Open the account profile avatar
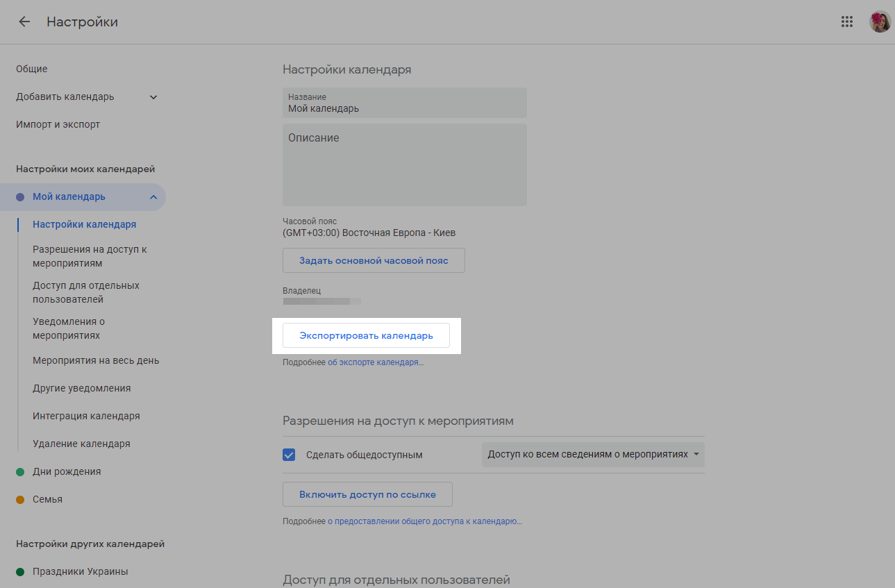895x588 pixels. [x=879, y=22]
